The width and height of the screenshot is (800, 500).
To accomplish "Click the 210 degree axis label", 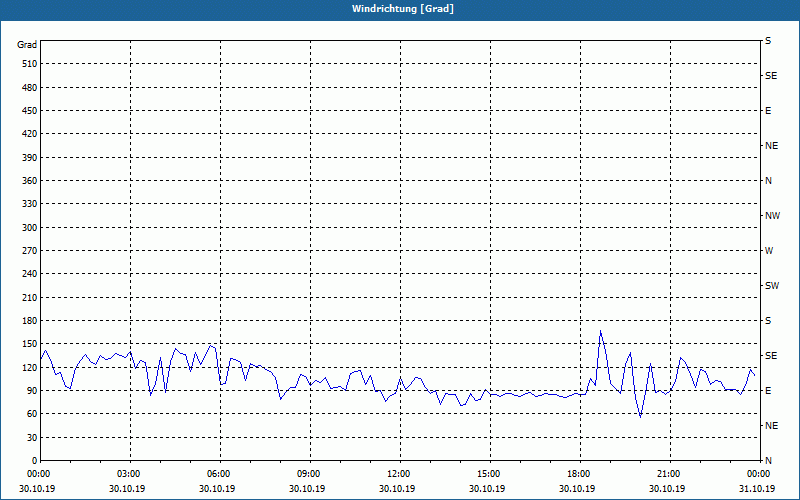I will 29,297.
